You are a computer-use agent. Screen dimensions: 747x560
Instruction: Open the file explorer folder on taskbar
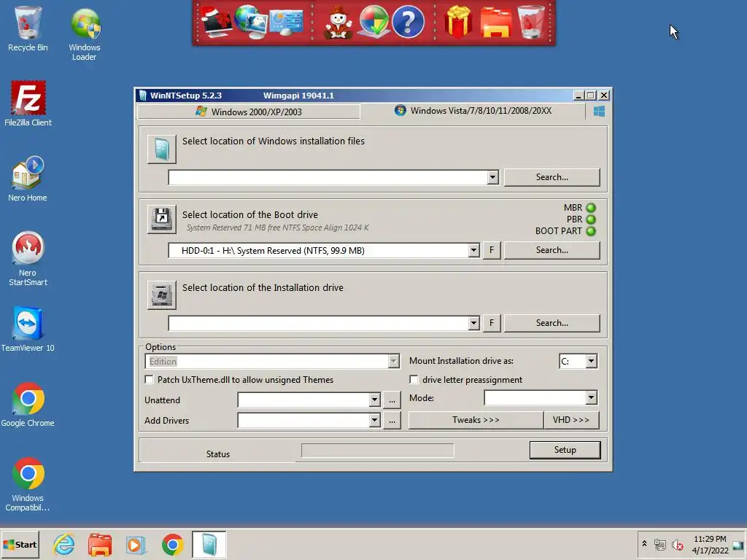tap(100, 545)
